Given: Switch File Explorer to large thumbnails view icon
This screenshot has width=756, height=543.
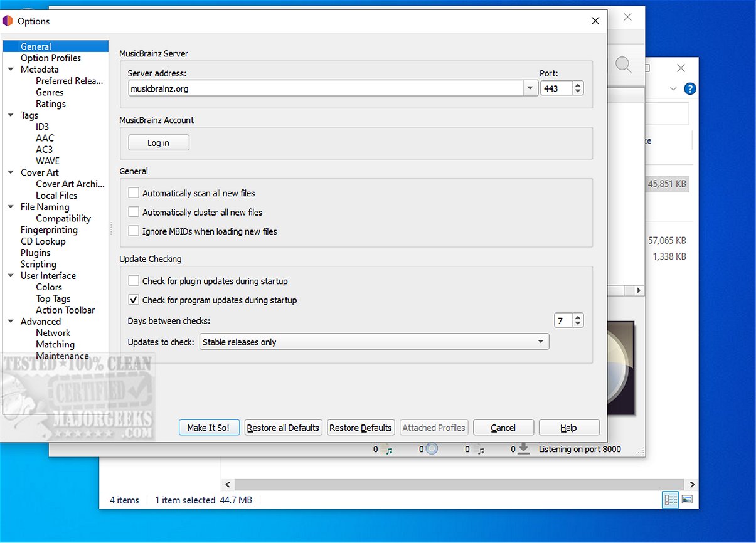Looking at the screenshot, I should [x=687, y=500].
